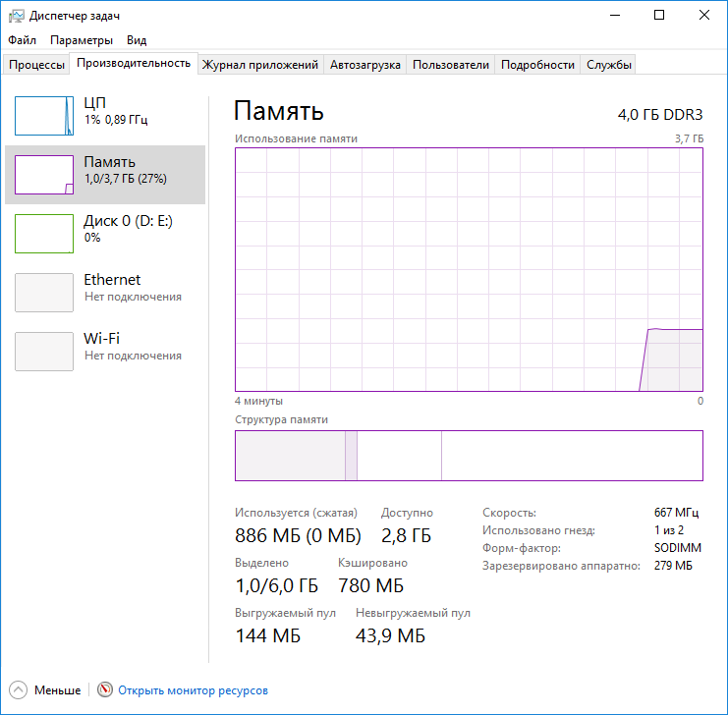
Task: Click the '279 МБ' hardware reserved value
Action: click(x=673, y=566)
